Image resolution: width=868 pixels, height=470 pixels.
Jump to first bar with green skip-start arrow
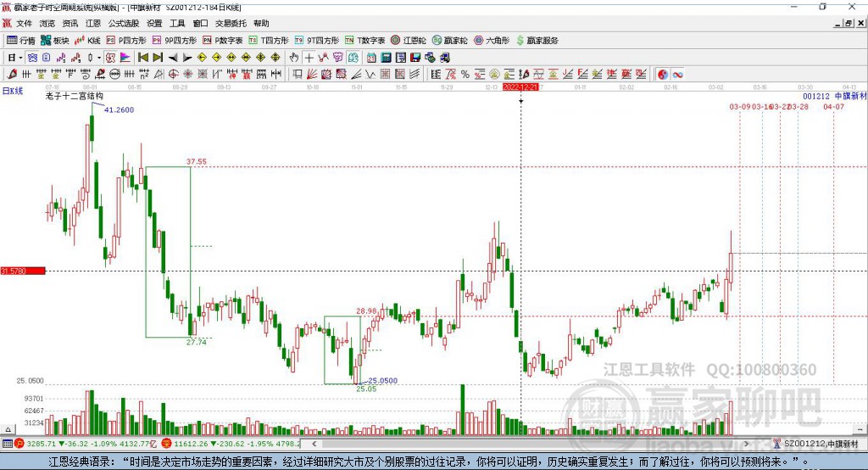pos(142,58)
